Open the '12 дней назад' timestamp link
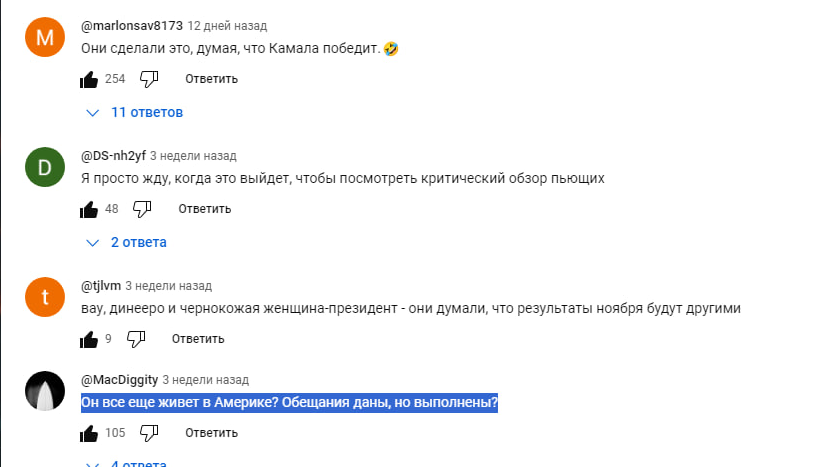Viewport: 826px width, 467px height. click(227, 25)
